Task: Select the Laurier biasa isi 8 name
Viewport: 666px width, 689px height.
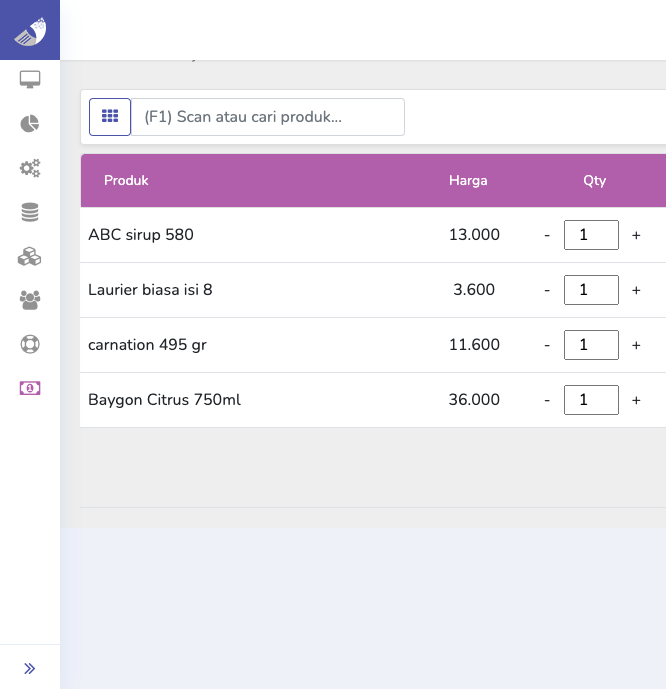Action: pyautogui.click(x=150, y=290)
